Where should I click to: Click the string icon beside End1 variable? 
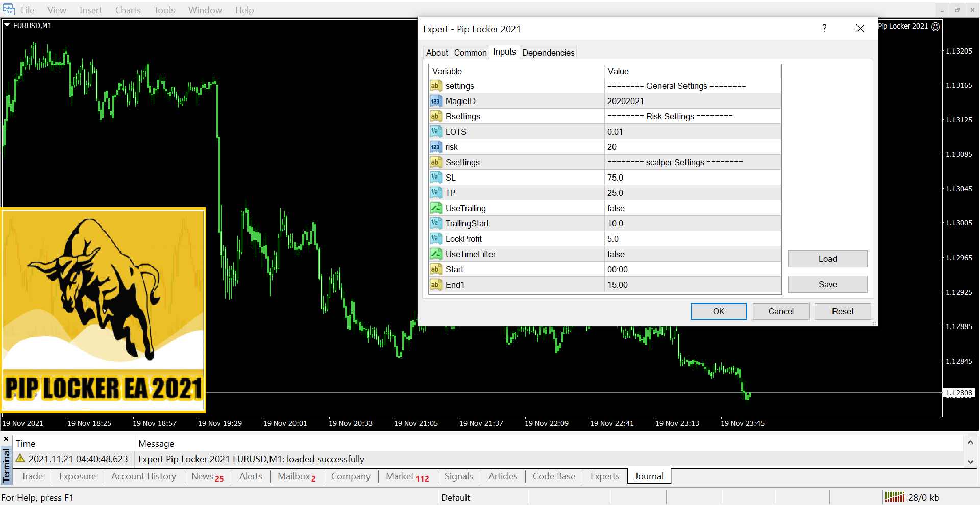436,285
